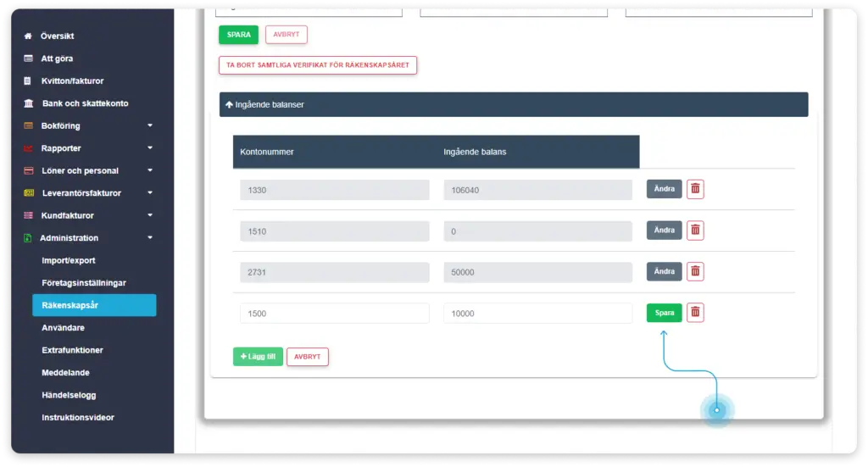Expand Löner och personal submenu arrow
The width and height of the screenshot is (868, 467).
(x=150, y=170)
